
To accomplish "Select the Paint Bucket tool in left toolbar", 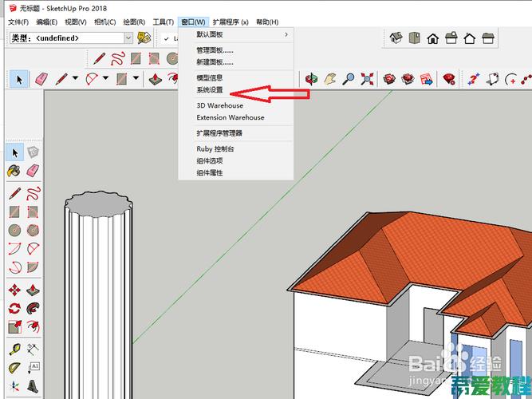I will pyautogui.click(x=14, y=171).
